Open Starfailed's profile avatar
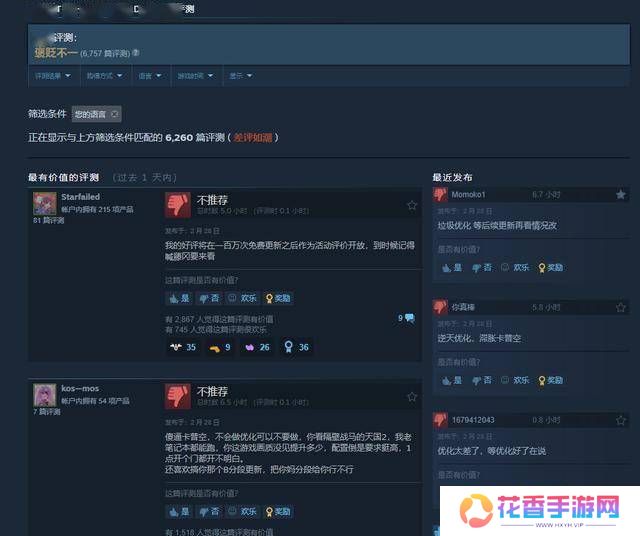 coord(45,204)
